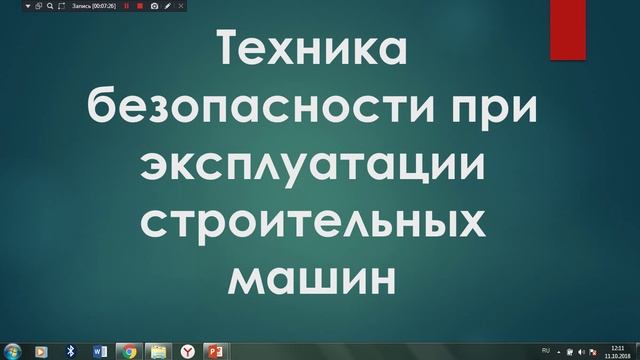
Task: Switch to Google Chrome on taskbar
Action: 129,351
